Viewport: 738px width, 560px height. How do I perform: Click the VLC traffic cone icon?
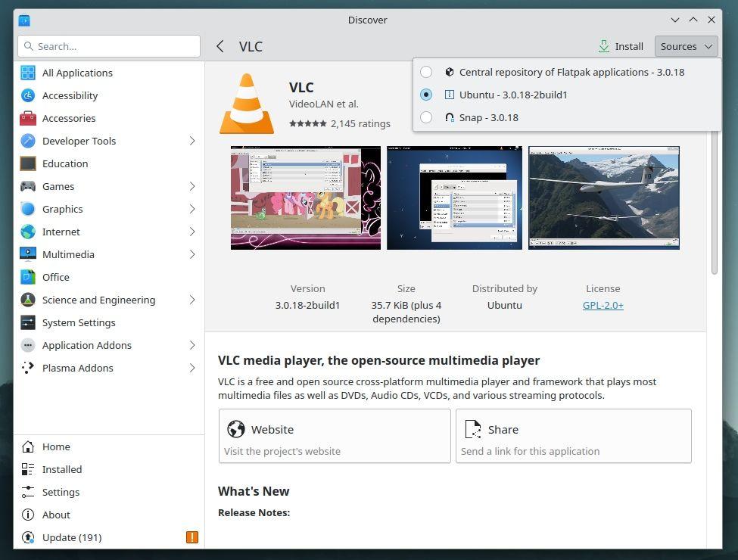[x=246, y=102]
